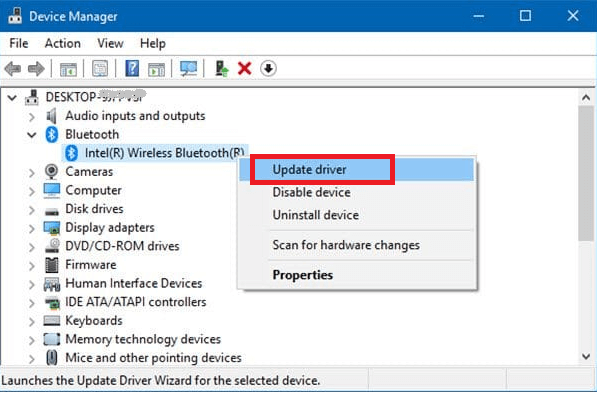
Task: Collapse the DESKTOP root node
Action: tap(12, 98)
